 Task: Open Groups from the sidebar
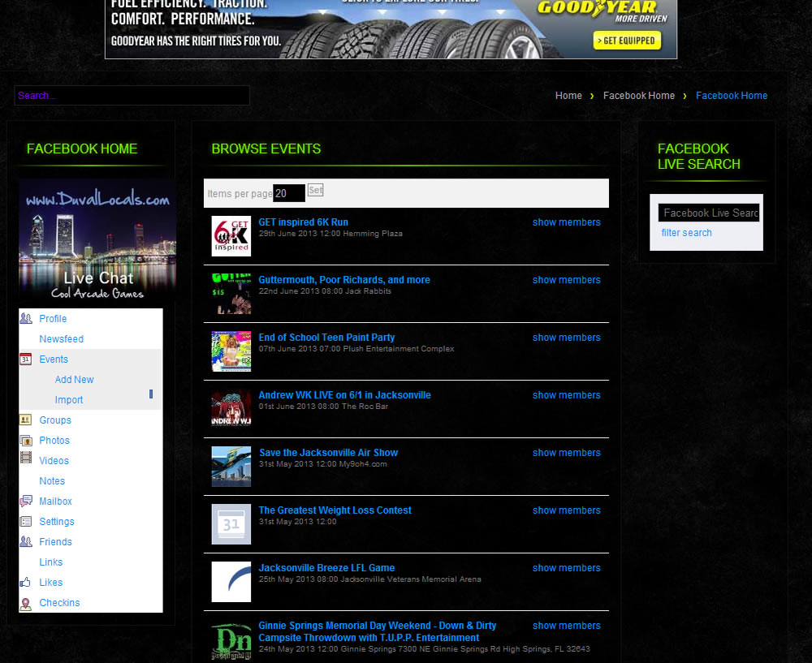coord(55,420)
